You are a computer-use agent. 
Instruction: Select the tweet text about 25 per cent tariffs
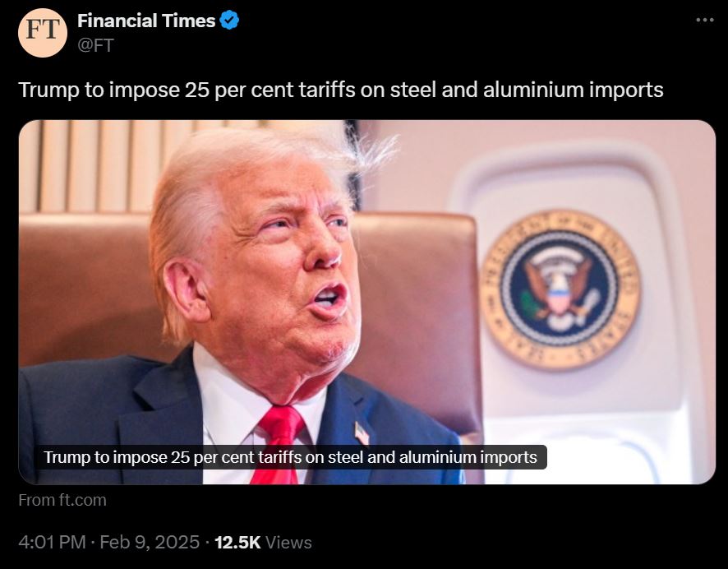341,90
